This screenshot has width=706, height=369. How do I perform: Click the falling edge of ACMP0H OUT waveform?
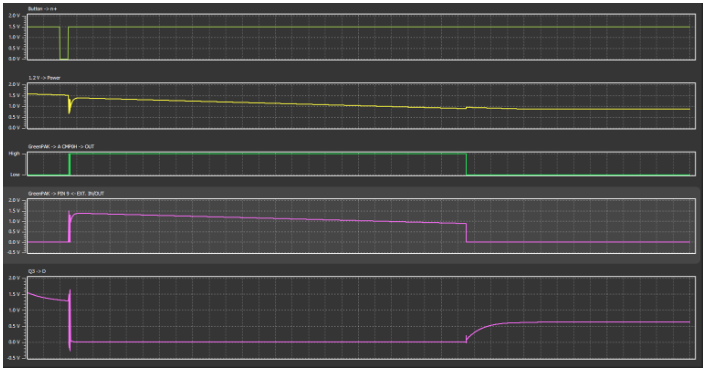tap(466, 164)
